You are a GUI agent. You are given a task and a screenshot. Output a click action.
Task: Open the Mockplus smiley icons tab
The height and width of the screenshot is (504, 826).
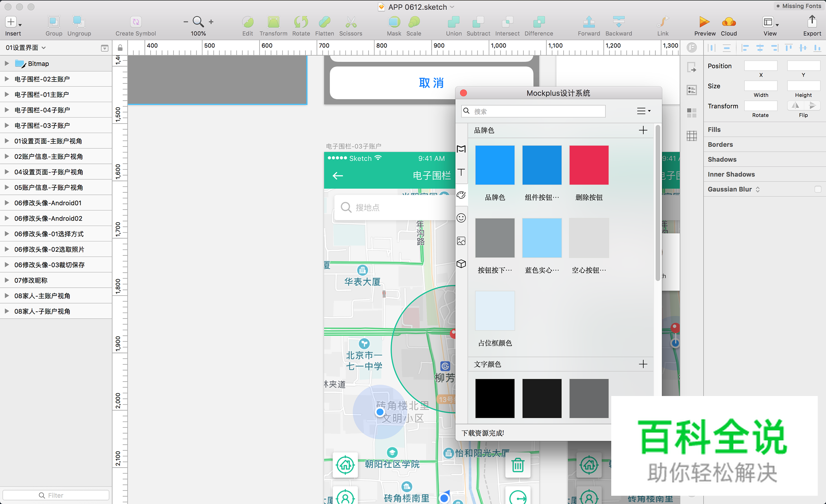tap(461, 218)
